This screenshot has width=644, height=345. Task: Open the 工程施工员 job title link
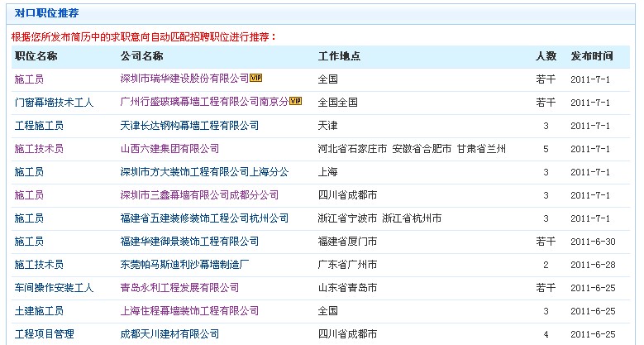[39, 126]
